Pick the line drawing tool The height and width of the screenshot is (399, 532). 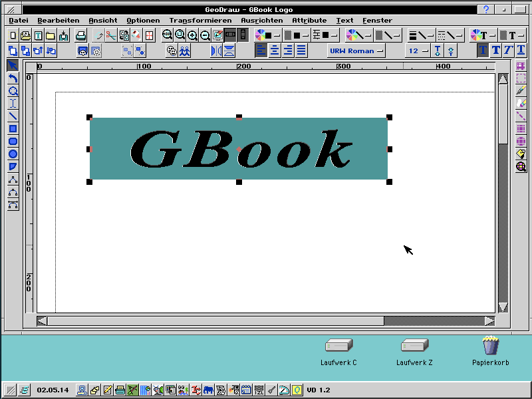click(13, 116)
